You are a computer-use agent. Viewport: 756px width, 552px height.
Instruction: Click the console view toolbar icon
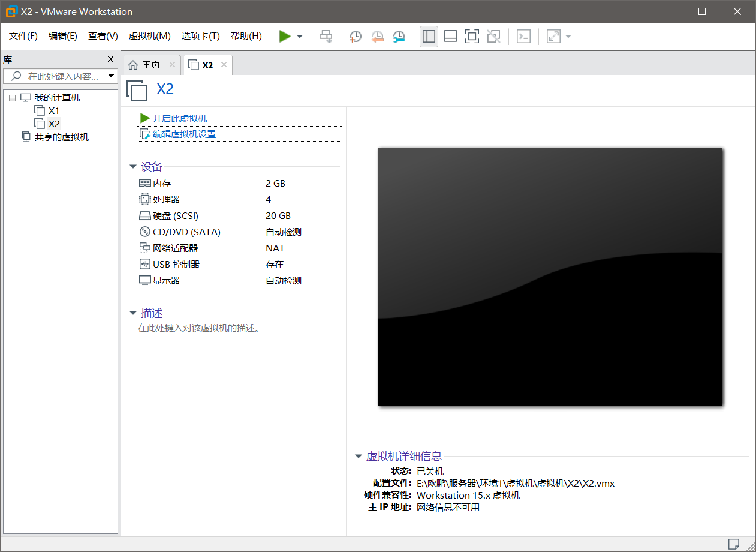tap(523, 37)
